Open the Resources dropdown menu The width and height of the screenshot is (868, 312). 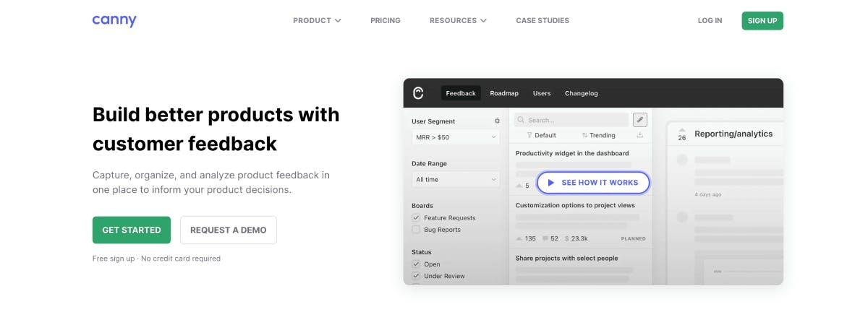click(x=458, y=20)
